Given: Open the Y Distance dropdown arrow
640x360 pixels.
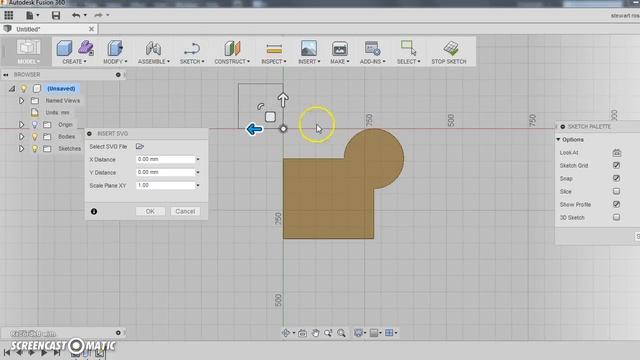Looking at the screenshot, I should click(198, 173).
